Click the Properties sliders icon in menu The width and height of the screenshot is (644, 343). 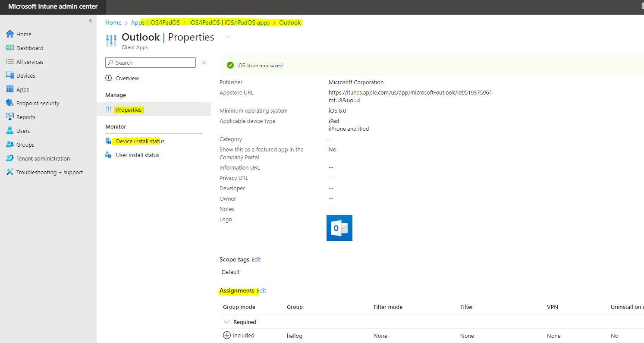pos(109,110)
